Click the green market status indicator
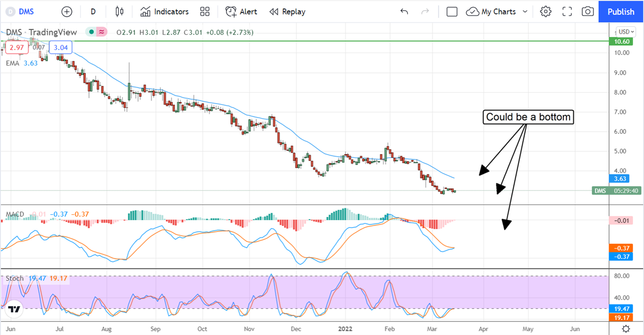The width and height of the screenshot is (644, 335). tap(92, 32)
